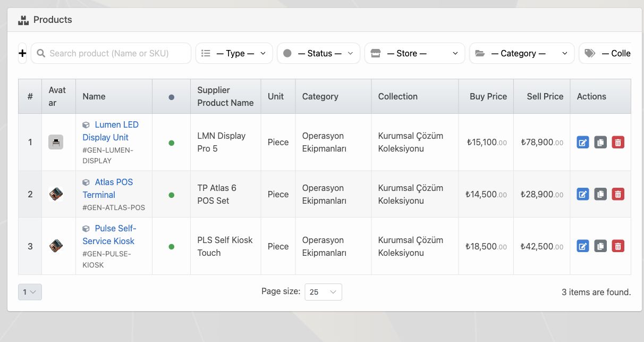Click the #GEN-ATLAS-POS SKU text
Screen dimensions: 644x342
pyautogui.click(x=114, y=207)
